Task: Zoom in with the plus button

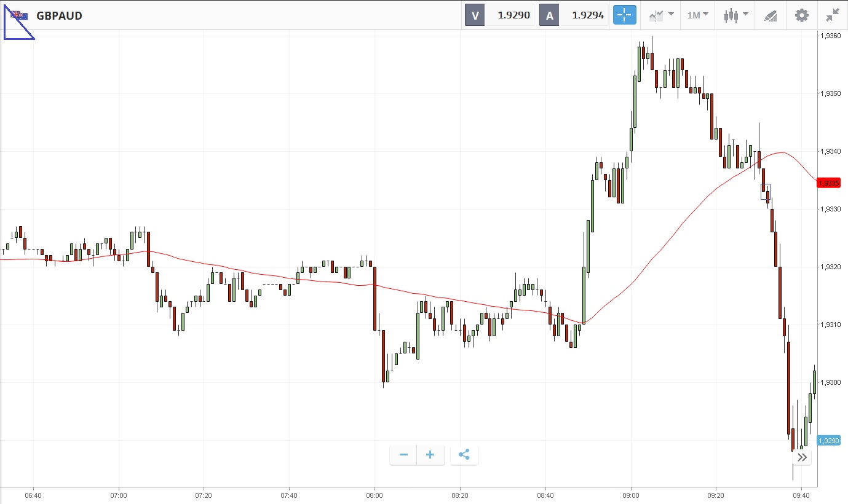Action: [430, 455]
